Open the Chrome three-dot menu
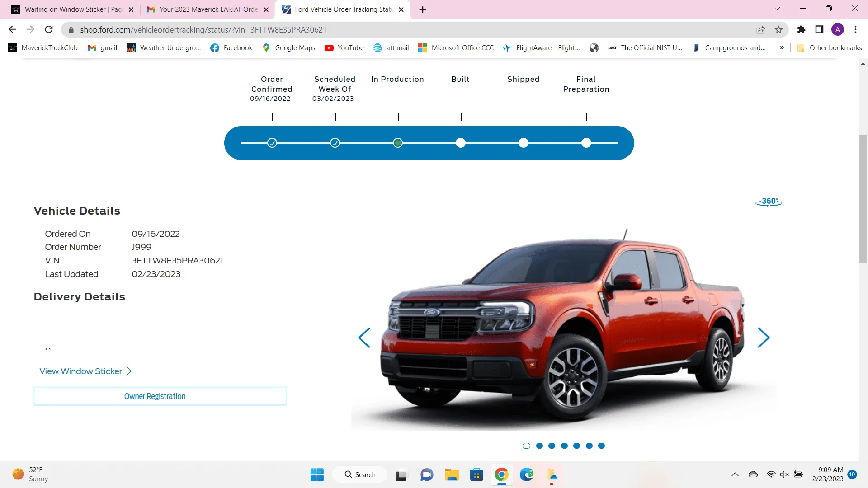868x488 pixels. tap(855, 30)
